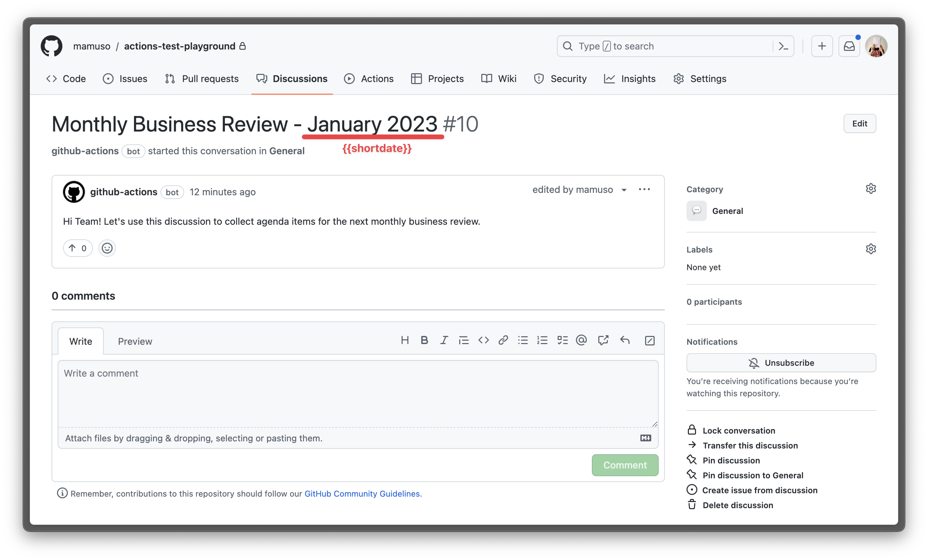Lock conversation
Viewport: 928px width, 560px height.
[x=731, y=431]
